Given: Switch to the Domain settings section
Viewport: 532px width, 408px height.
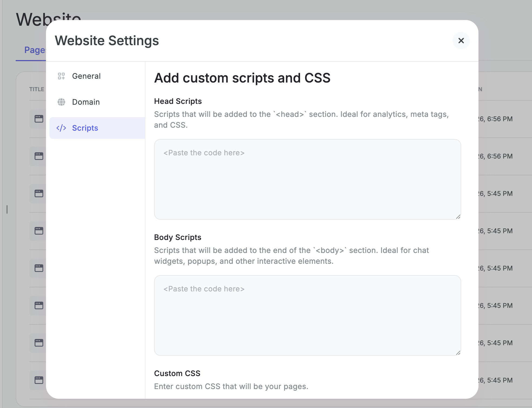Looking at the screenshot, I should tap(86, 102).
